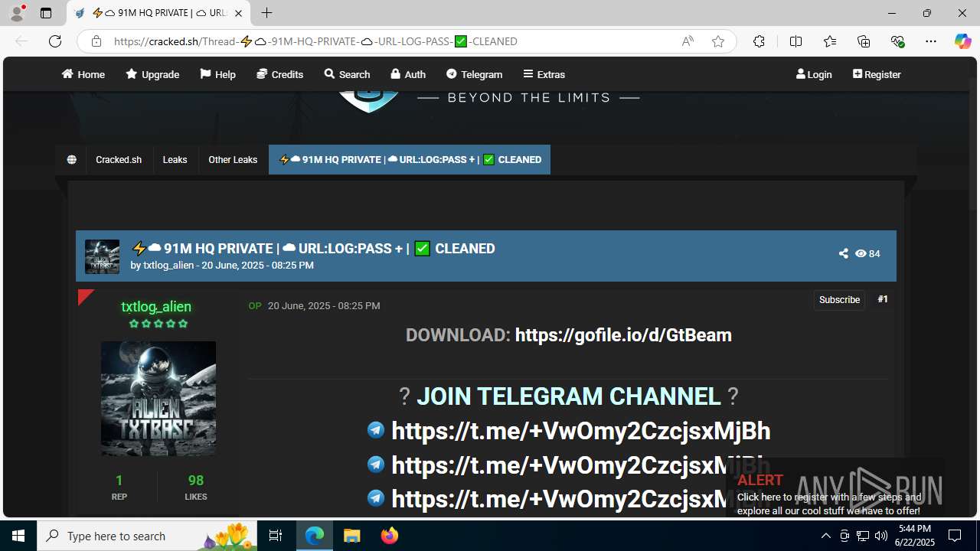
Task: Click the third Telegram link icon
Action: pos(376,498)
